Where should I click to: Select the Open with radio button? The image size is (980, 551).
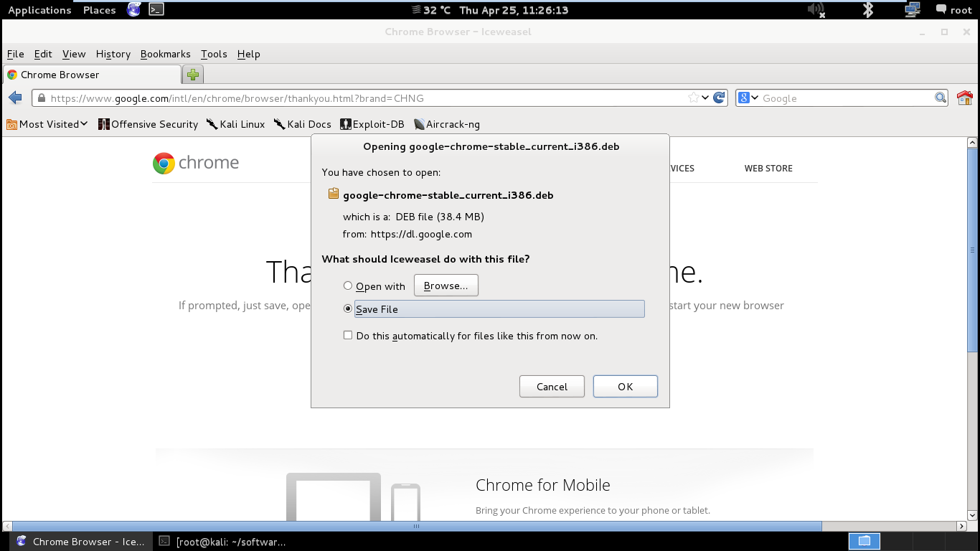click(348, 286)
